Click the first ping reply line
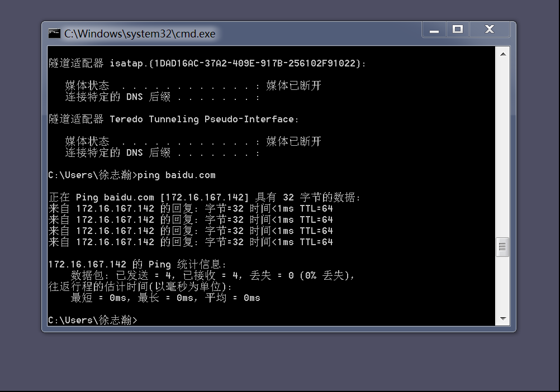Image resolution: width=560 pixels, height=392 pixels. (191, 208)
